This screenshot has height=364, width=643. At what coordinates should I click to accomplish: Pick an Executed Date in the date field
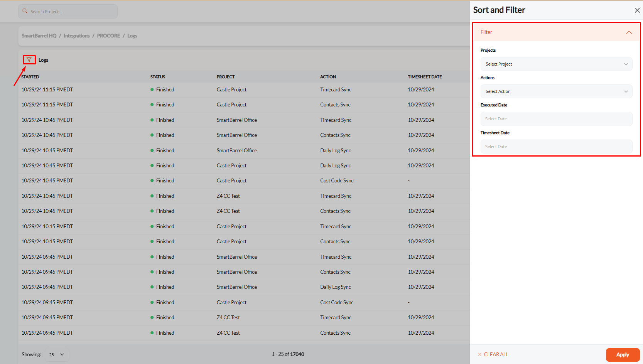(556, 119)
